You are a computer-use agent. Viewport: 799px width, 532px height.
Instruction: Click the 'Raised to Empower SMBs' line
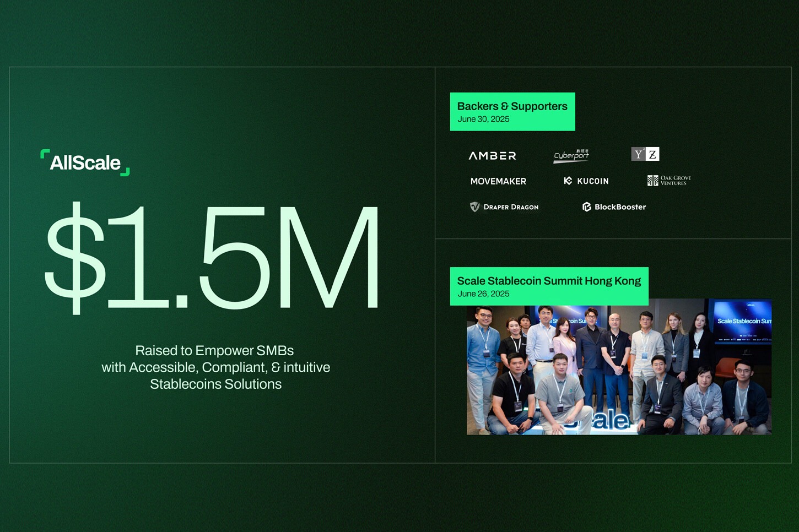coord(214,351)
